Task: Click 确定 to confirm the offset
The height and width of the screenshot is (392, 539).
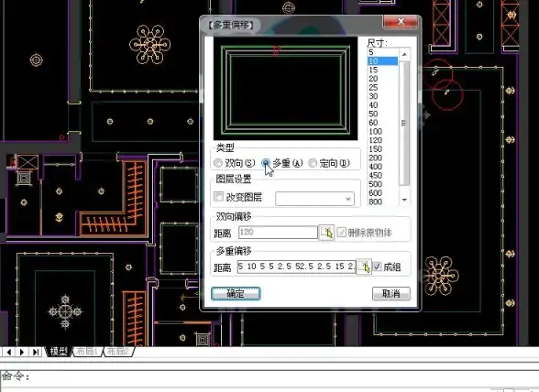Action: pos(236,294)
